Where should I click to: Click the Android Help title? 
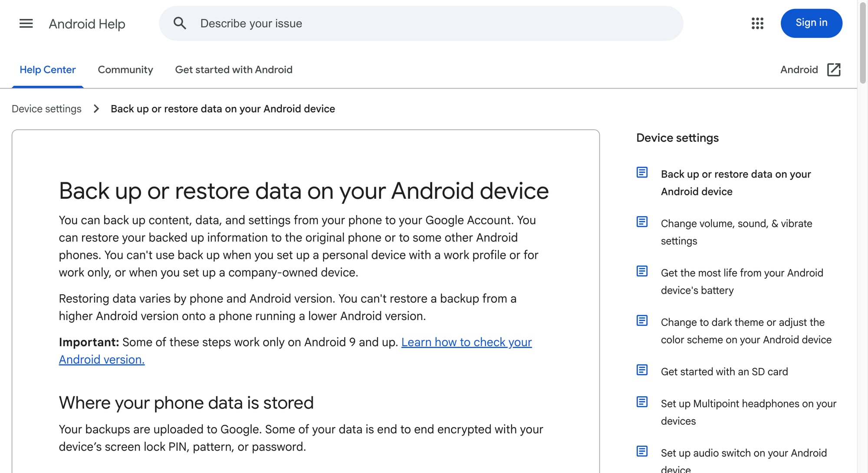point(87,24)
